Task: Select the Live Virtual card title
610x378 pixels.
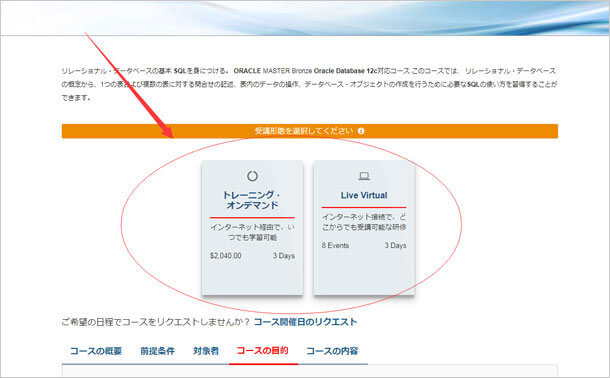Action: click(x=364, y=195)
